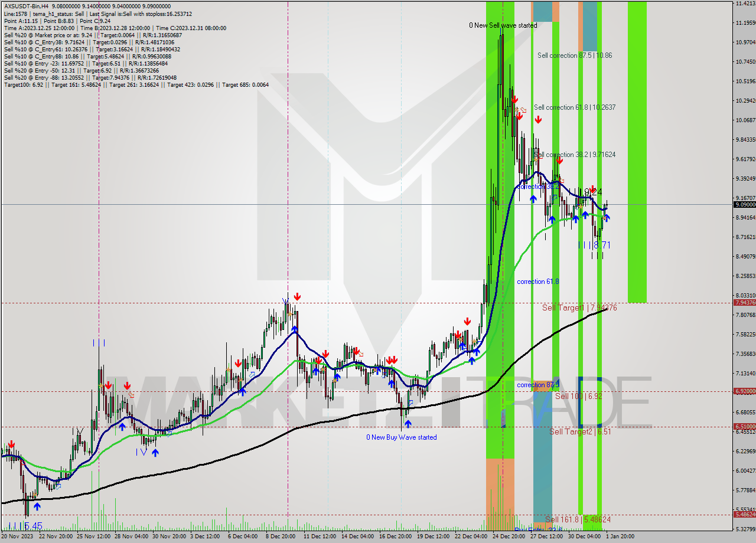The image size is (756, 543).
Task: Click the '1 Jan 20:00' date axis label
Action: [x=621, y=537]
